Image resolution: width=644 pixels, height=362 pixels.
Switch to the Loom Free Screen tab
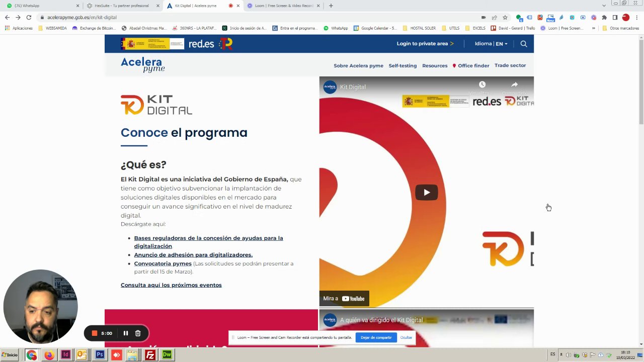click(x=283, y=6)
